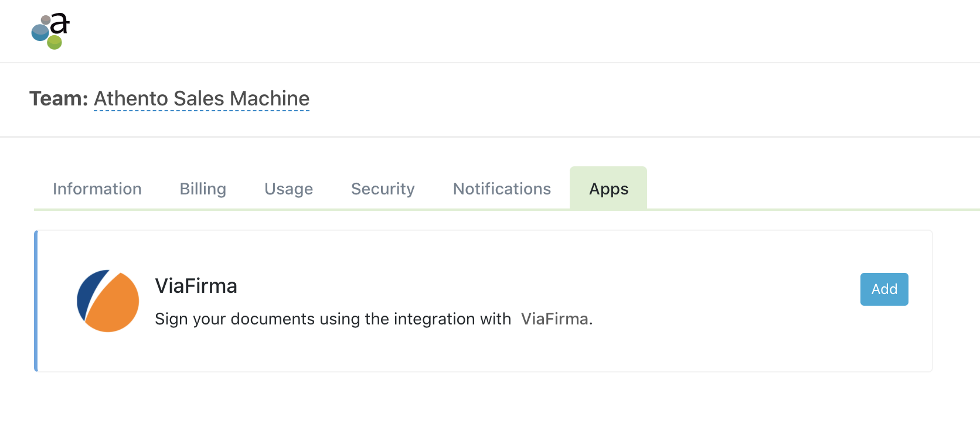Click the orange section of ViaFirma logo

pyautogui.click(x=114, y=306)
